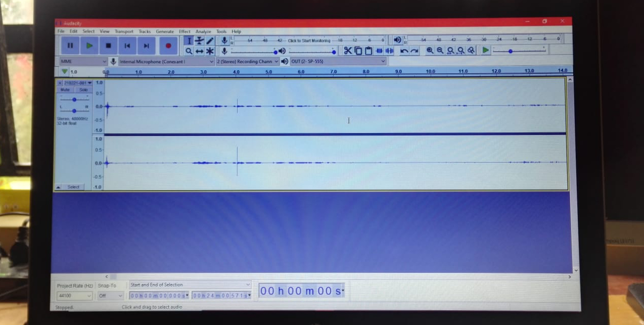The image size is (644, 325).
Task: Click the playback volume slider knob
Action: (x=334, y=52)
